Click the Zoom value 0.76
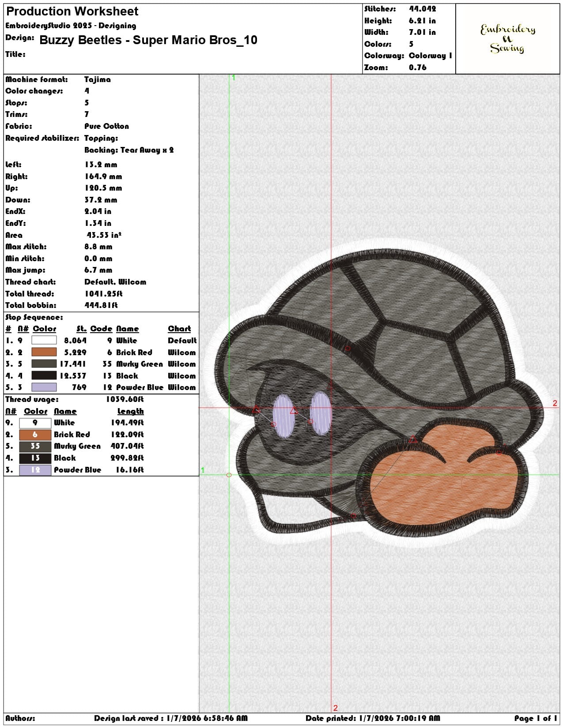The width and height of the screenshot is (563, 728). (417, 68)
